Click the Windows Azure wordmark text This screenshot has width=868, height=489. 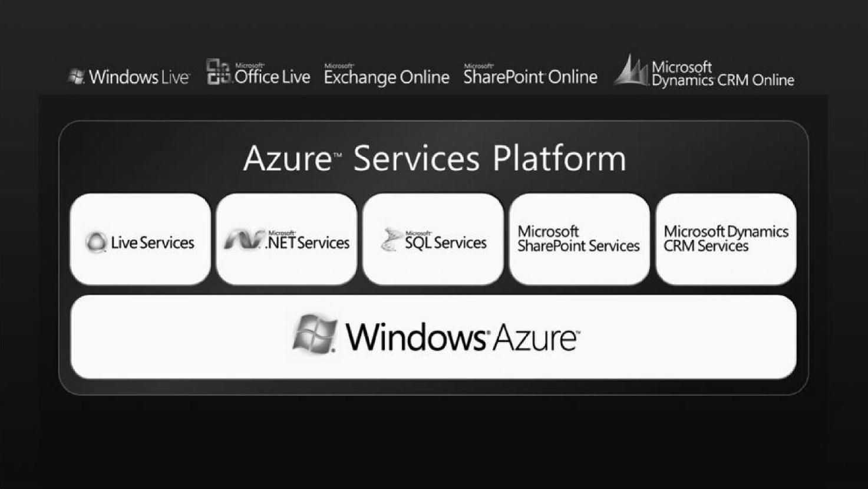463,337
